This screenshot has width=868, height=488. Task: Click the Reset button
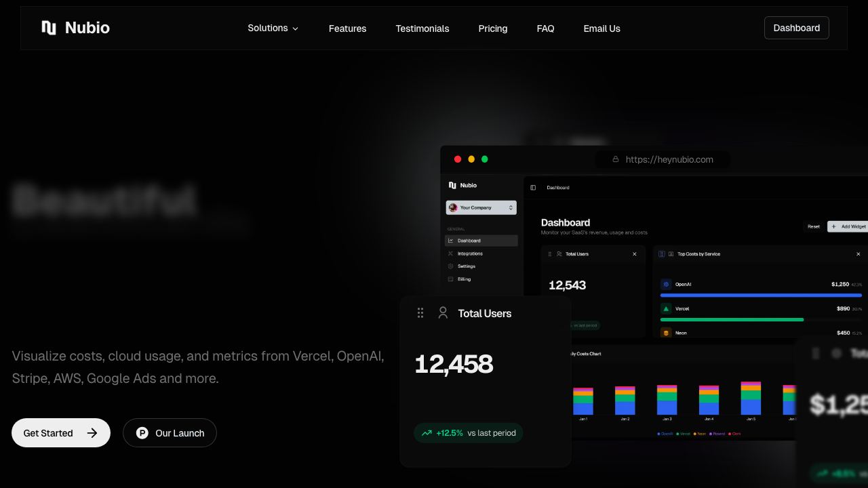814,226
